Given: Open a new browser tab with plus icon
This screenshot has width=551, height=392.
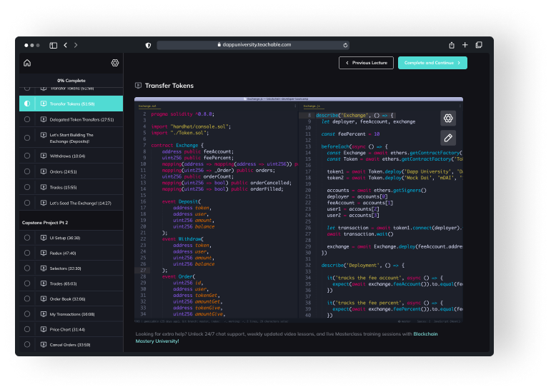Looking at the screenshot, I should (465, 45).
